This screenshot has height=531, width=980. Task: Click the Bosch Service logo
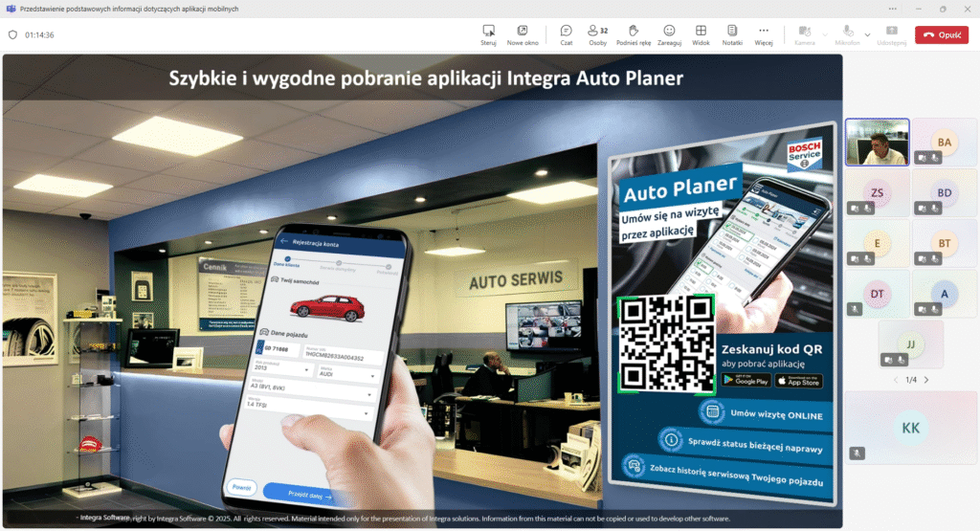(x=804, y=154)
